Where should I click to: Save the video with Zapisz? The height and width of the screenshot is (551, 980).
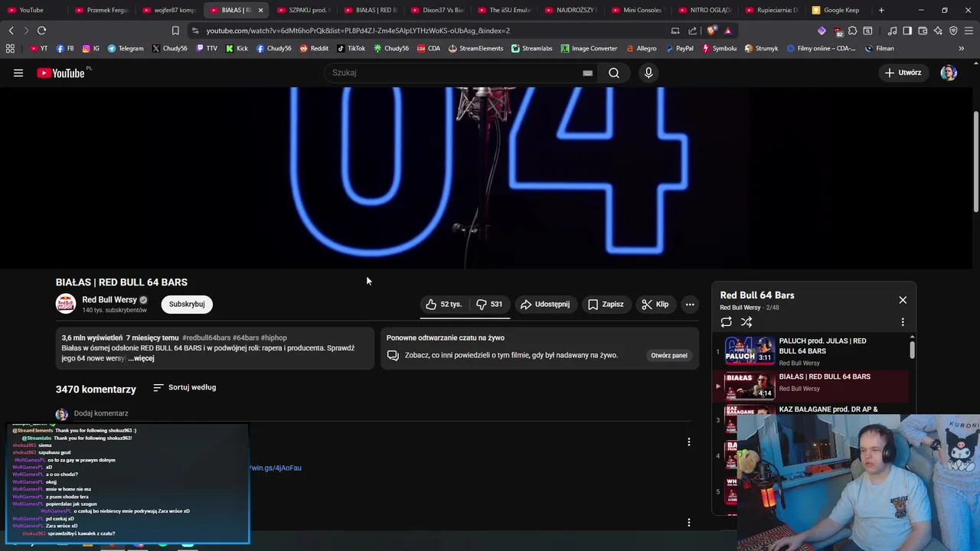click(x=605, y=304)
